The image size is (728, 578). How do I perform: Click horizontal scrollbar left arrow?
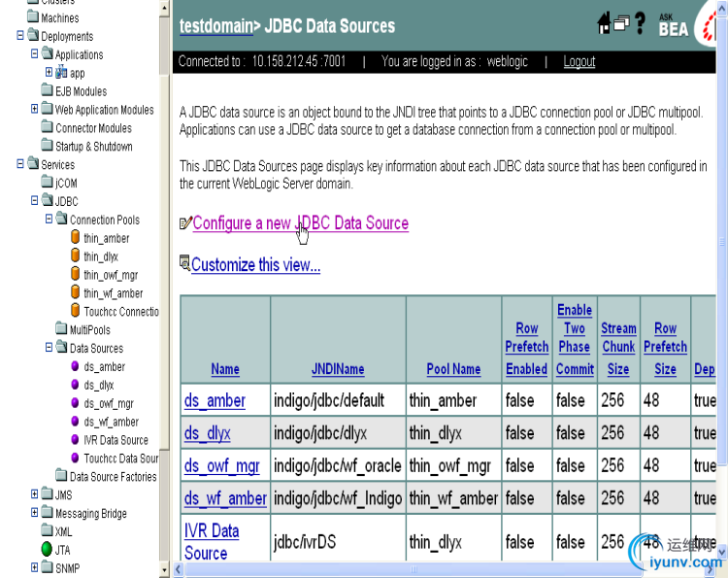tap(179, 569)
